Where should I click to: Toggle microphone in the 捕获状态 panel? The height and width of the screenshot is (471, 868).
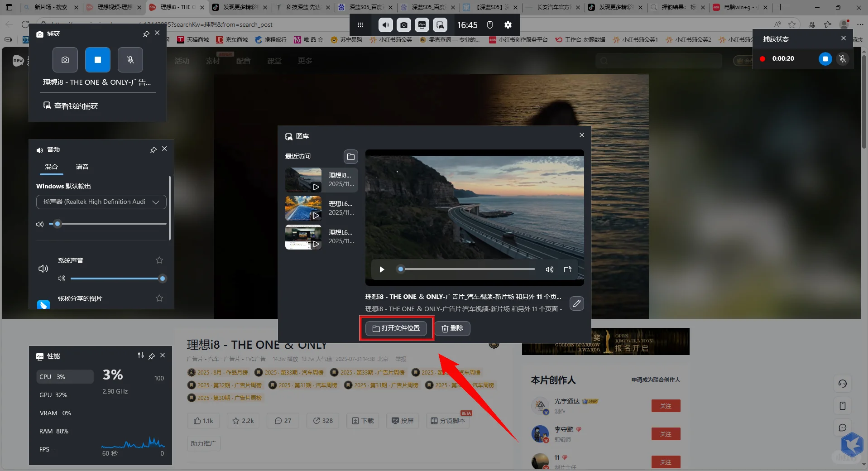[x=843, y=59]
